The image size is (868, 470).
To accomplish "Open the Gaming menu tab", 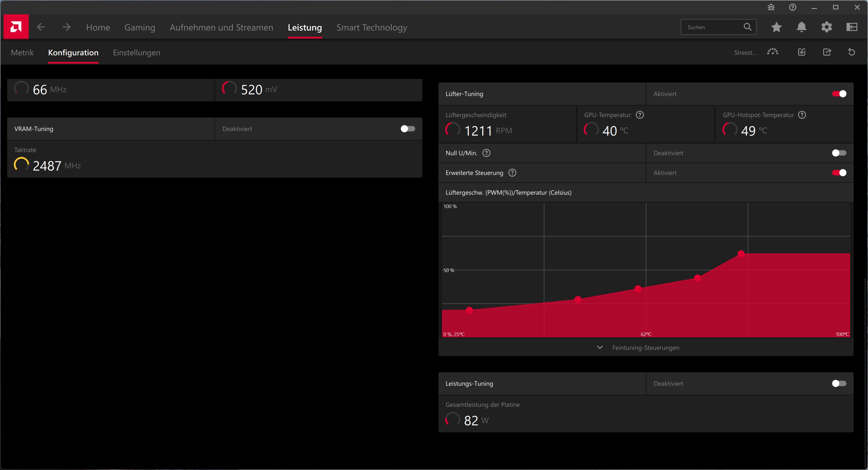I will 140,27.
